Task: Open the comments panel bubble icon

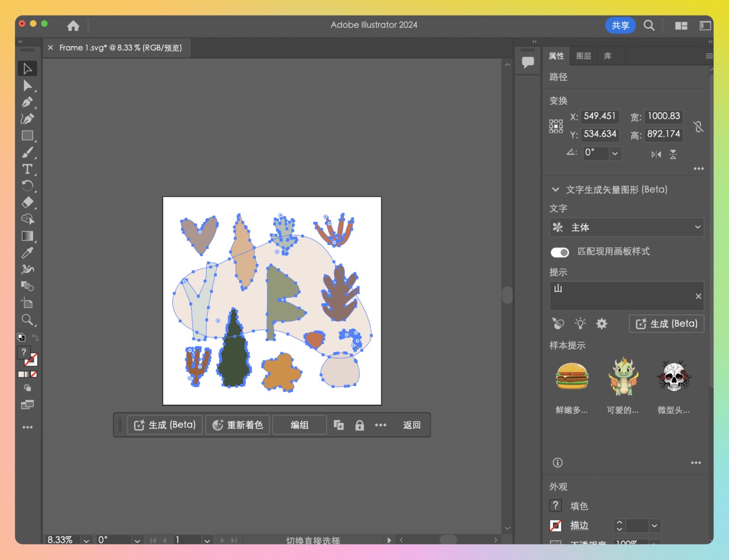Action: [528, 62]
